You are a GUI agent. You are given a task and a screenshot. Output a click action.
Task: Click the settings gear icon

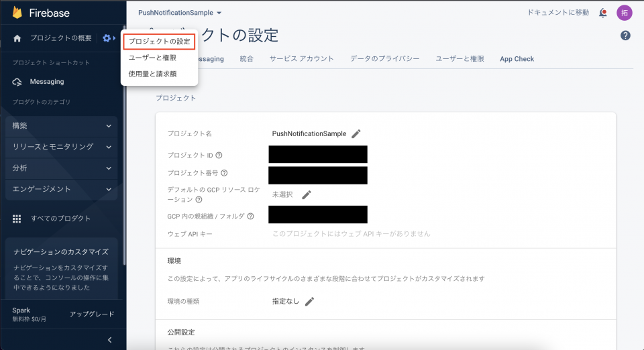107,38
